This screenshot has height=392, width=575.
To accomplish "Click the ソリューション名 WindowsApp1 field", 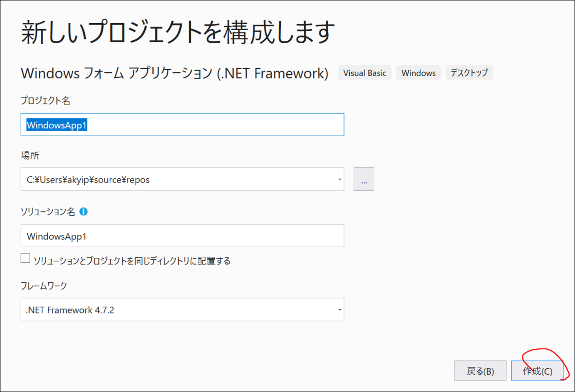I will click(x=182, y=235).
